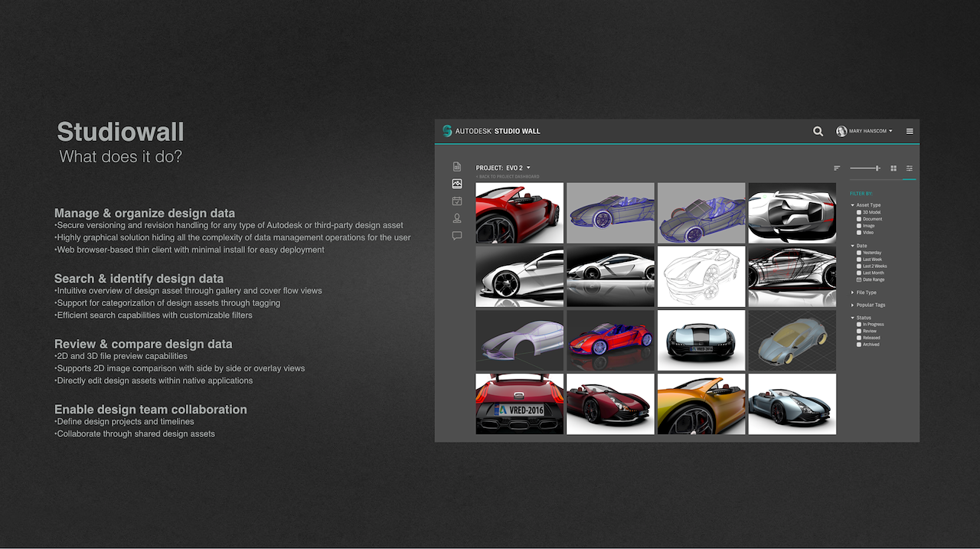Check the Last Week date filter
Image resolution: width=980 pixels, height=549 pixels.
click(x=859, y=260)
